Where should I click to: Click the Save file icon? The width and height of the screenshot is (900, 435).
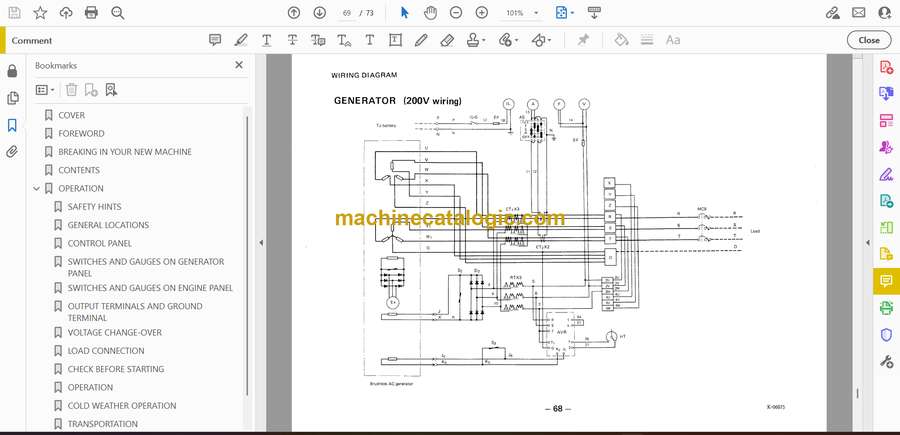14,13
